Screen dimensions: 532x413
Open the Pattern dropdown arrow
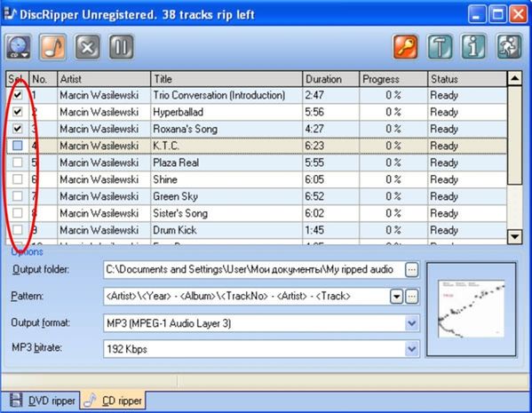pyautogui.click(x=396, y=297)
